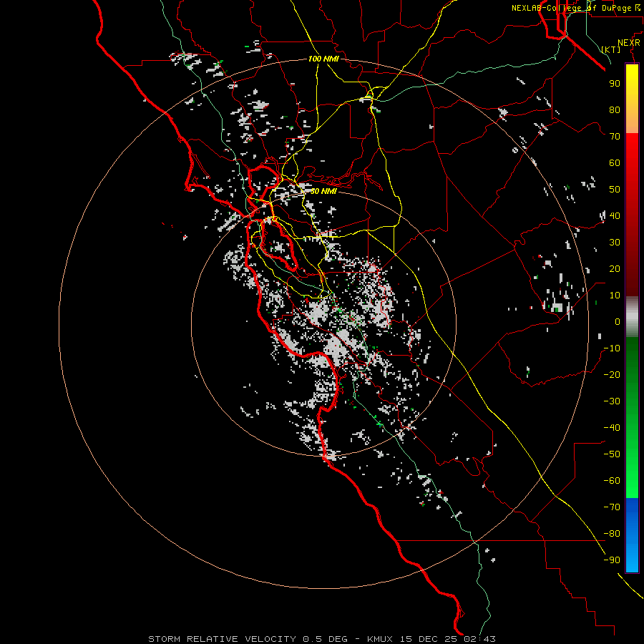Click the -80 value on velocity scale
644x644 pixels.
pyautogui.click(x=612, y=534)
